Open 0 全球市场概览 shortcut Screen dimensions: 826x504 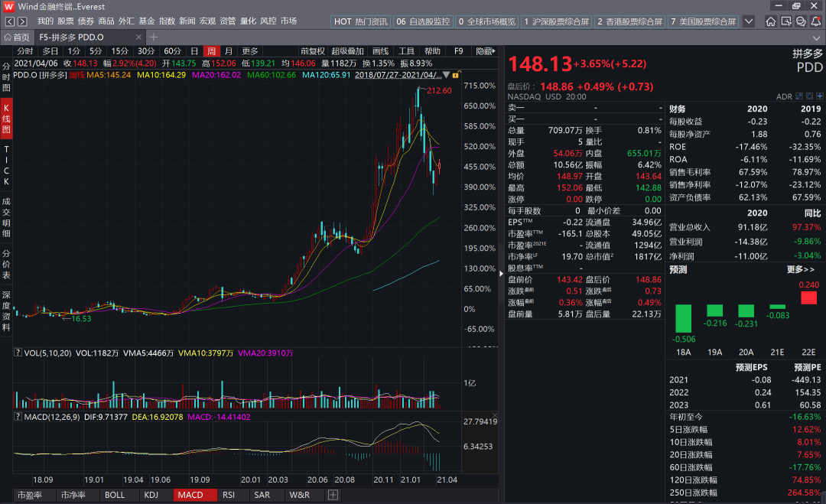[x=486, y=21]
